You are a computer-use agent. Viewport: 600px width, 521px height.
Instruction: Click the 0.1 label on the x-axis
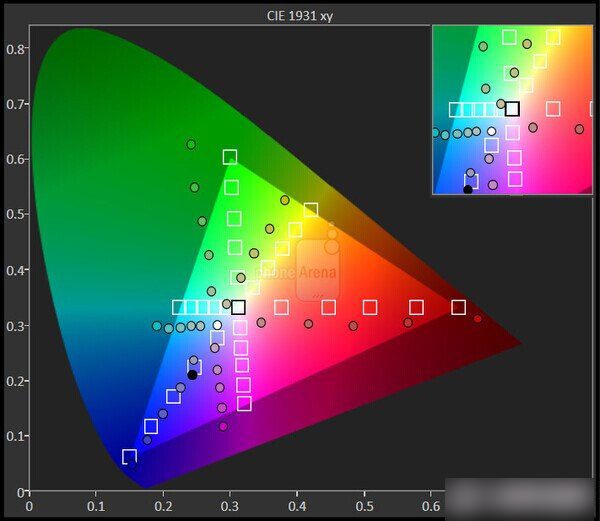pyautogui.click(x=96, y=506)
